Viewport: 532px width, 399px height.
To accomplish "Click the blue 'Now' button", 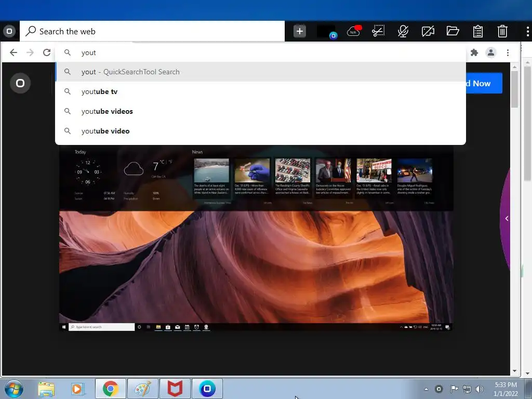I will (x=484, y=83).
